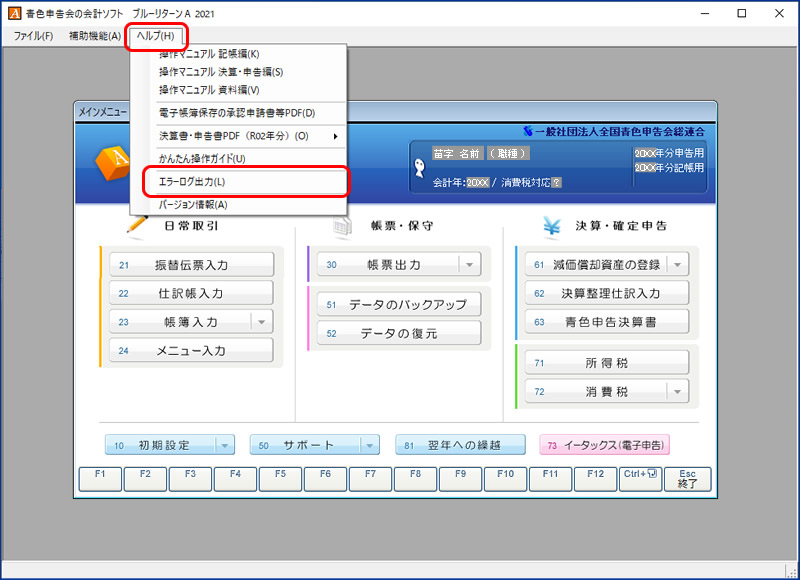The image size is (800, 580).
Task: Expand the 帳票出力 dropdown arrow
Action: [x=469, y=265]
